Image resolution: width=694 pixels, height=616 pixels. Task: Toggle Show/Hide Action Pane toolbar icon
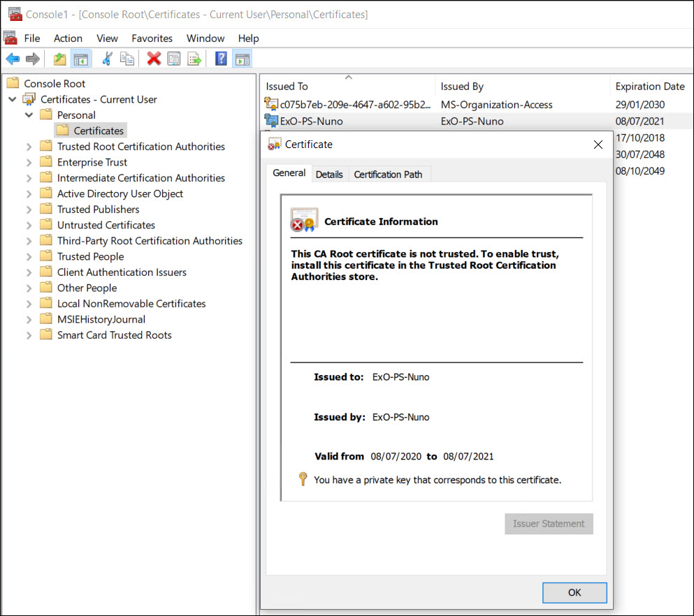click(x=242, y=59)
